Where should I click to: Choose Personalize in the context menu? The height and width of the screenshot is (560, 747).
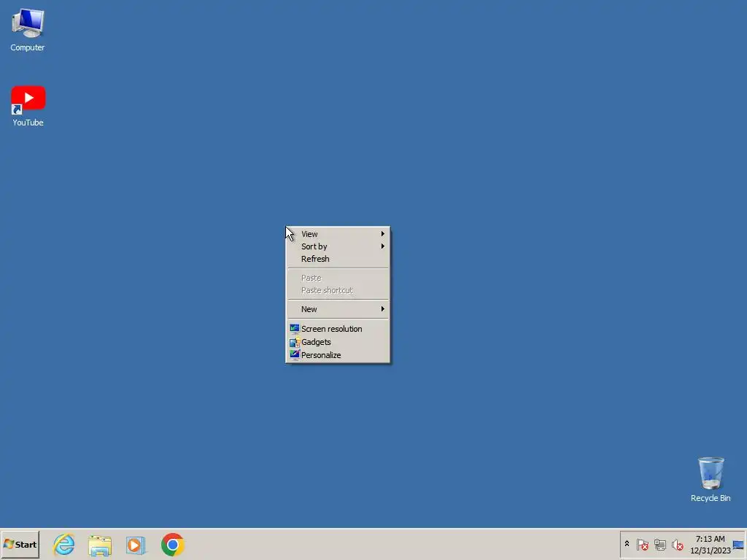[x=338, y=355]
